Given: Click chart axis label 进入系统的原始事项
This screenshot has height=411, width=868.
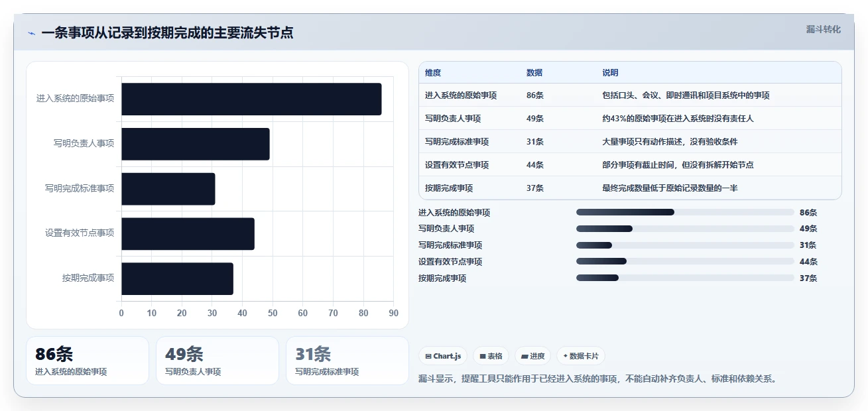Looking at the screenshot, I should point(75,98).
